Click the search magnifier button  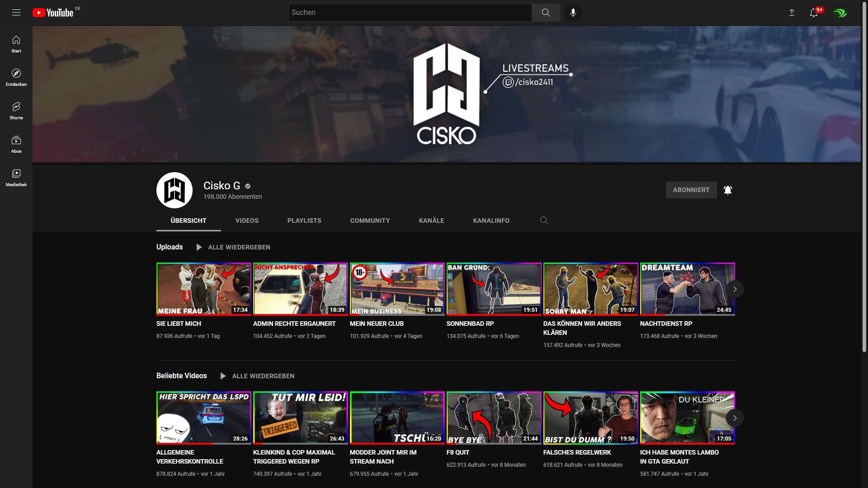pyautogui.click(x=546, y=13)
